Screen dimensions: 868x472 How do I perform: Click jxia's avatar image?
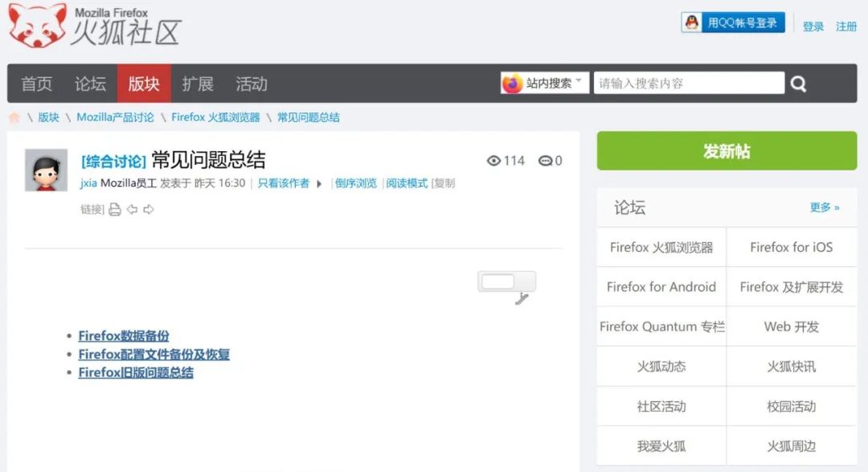click(x=46, y=170)
